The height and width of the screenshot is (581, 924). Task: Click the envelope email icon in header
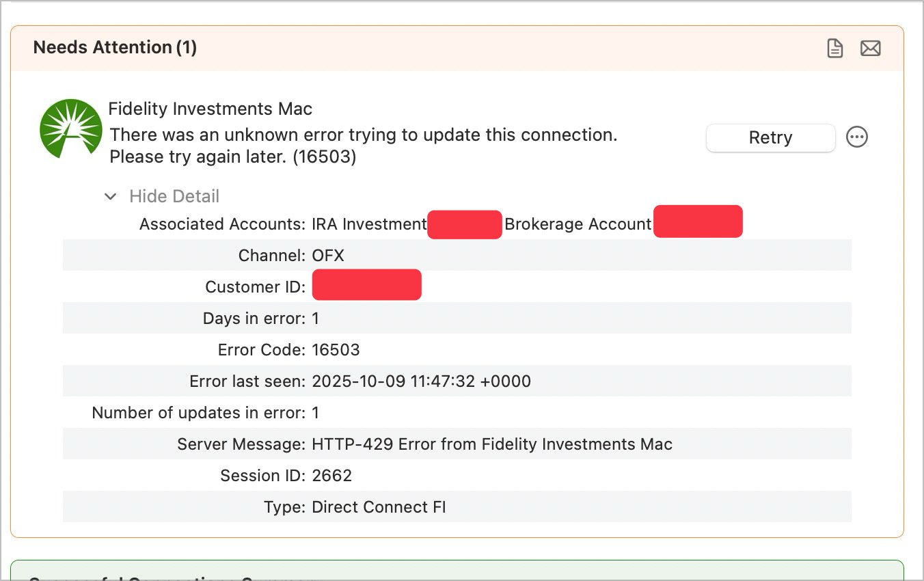pos(870,48)
